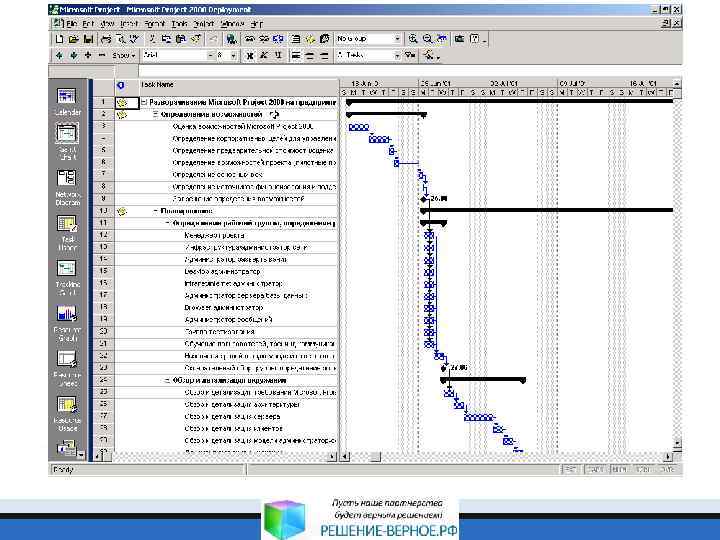Open Print Preview from the toolbar
The height and width of the screenshot is (540, 720).
point(121,39)
